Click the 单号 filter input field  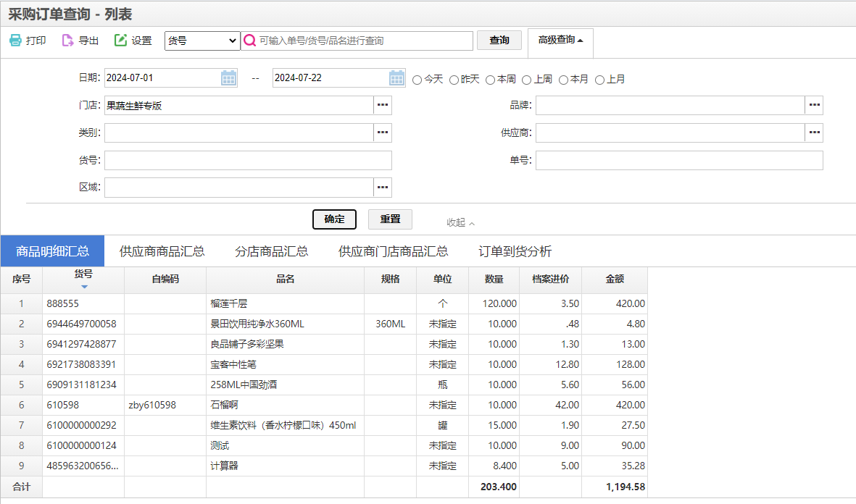680,160
